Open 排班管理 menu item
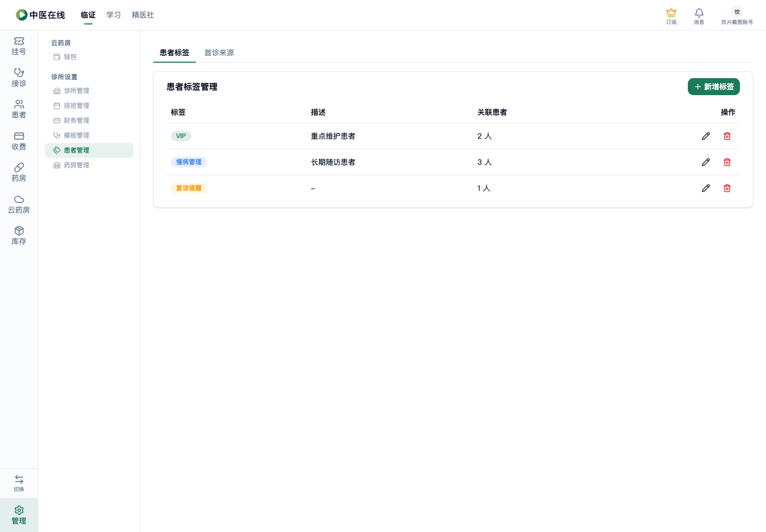 pos(89,106)
